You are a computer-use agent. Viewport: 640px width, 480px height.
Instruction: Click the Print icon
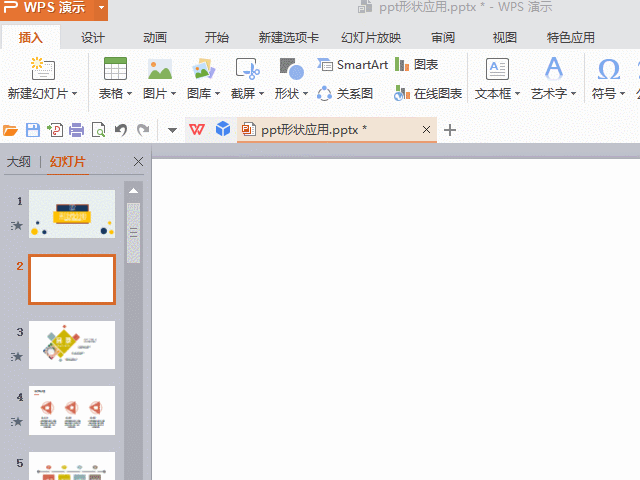point(76,130)
